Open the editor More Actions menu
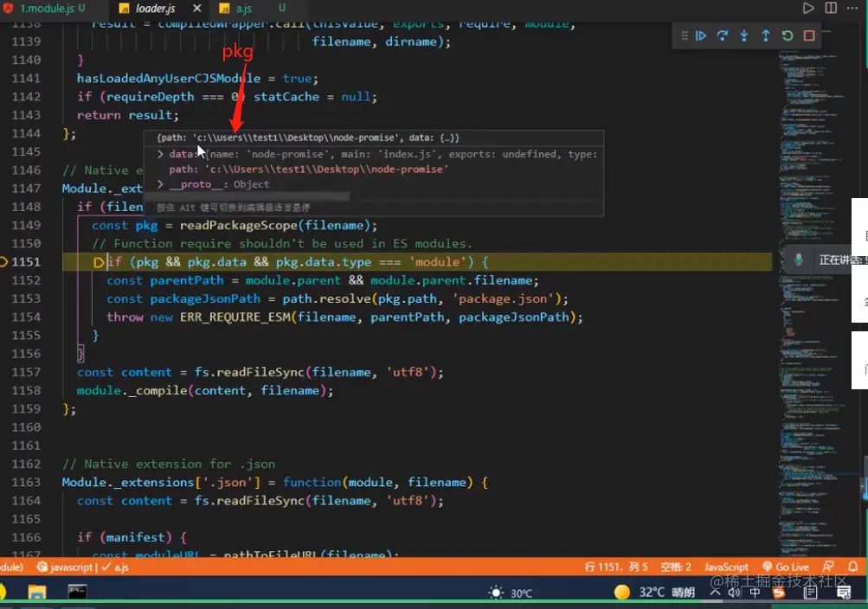 coord(852,8)
